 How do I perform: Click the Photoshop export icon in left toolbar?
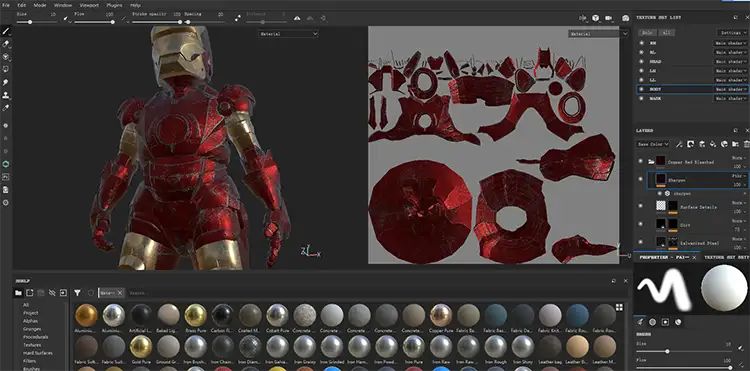(6, 177)
